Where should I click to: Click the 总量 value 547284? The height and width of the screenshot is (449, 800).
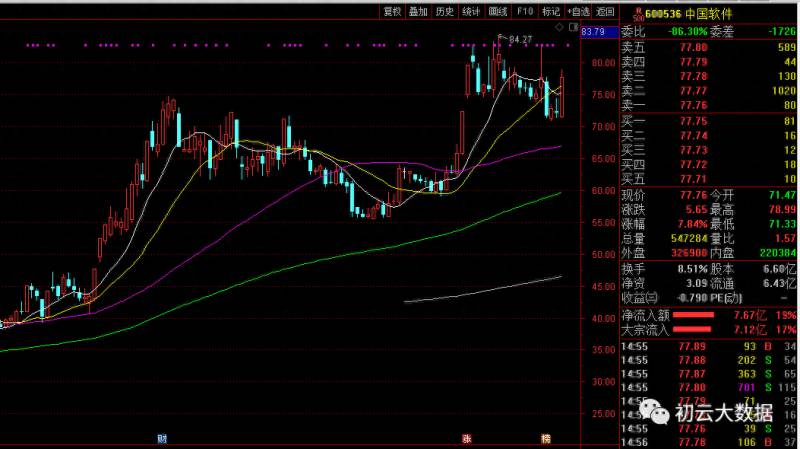point(689,238)
